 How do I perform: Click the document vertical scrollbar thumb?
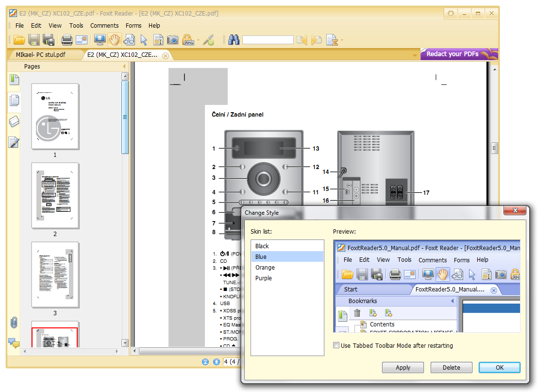click(494, 148)
